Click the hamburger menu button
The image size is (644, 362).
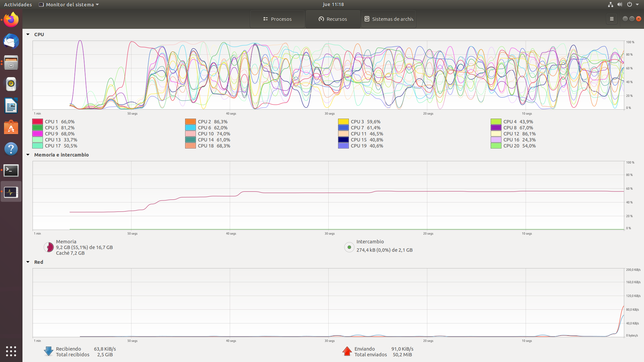[611, 19]
